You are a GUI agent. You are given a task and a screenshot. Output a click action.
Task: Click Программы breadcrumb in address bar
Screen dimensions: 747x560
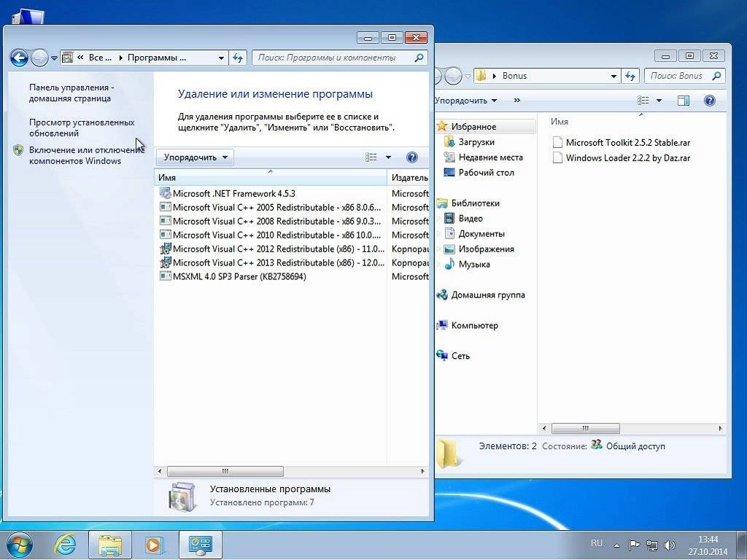click(157, 58)
